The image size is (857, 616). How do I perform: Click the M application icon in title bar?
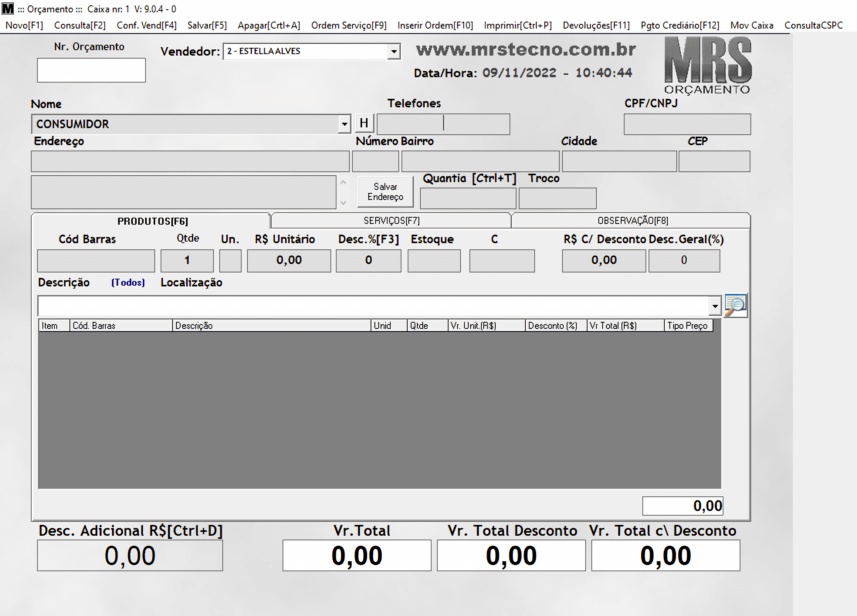click(x=8, y=8)
